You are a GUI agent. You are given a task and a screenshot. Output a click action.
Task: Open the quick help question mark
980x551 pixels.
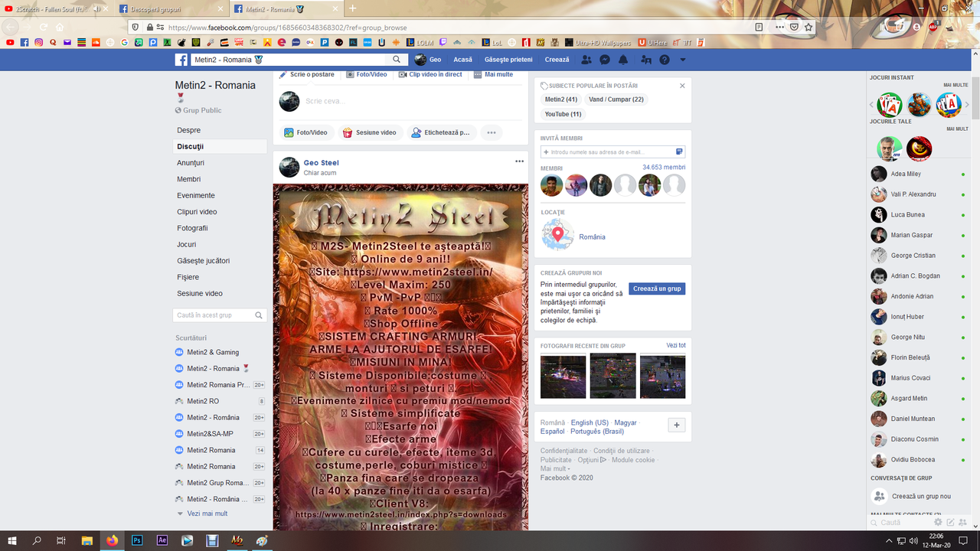tap(665, 60)
